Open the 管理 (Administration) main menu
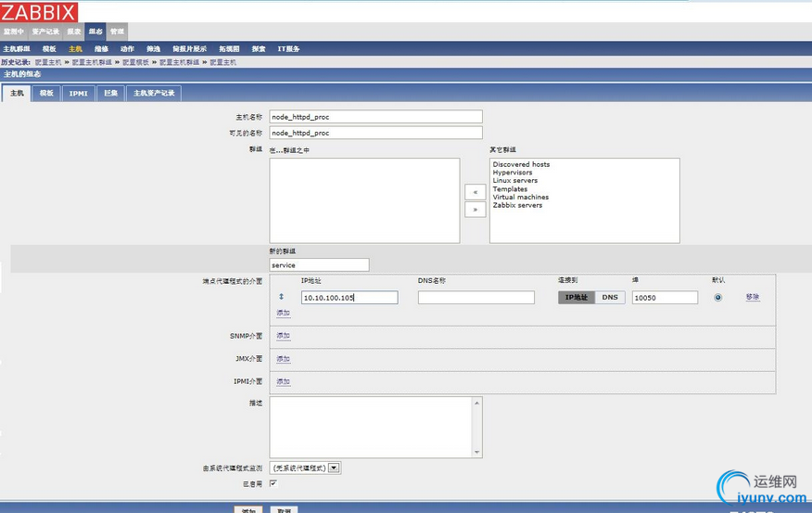This screenshot has width=812, height=513. (x=117, y=32)
